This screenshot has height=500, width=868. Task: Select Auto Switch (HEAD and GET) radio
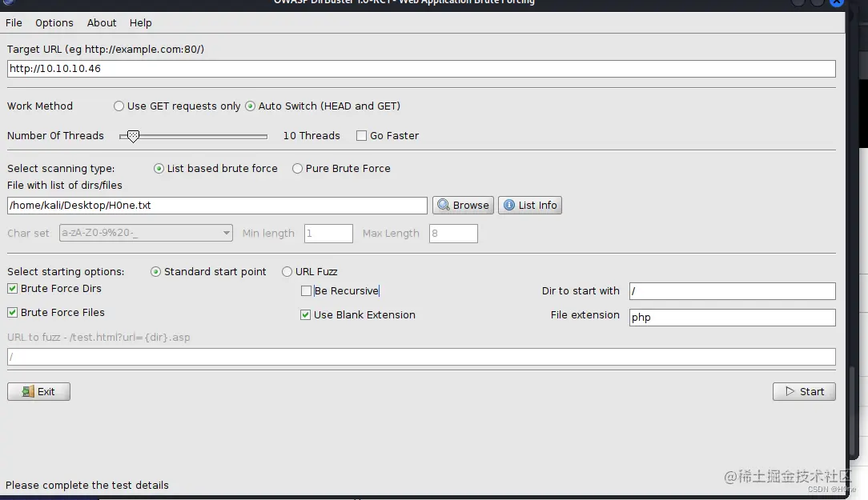[x=250, y=106]
